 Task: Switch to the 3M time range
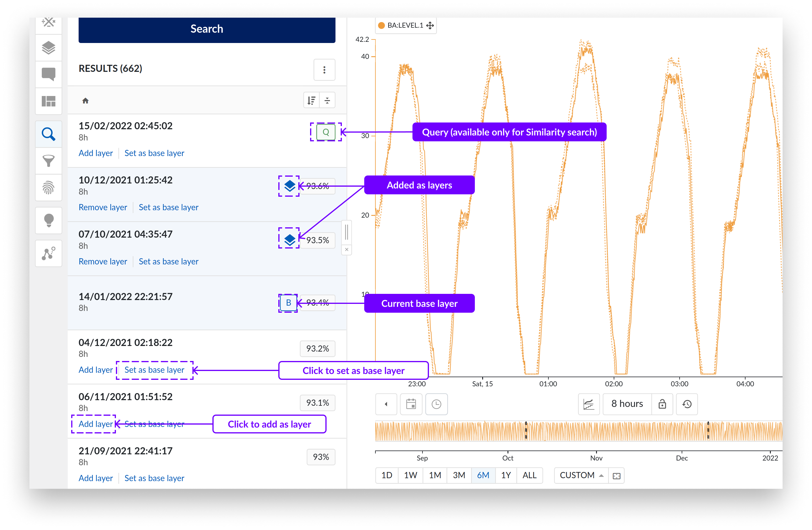coord(459,475)
